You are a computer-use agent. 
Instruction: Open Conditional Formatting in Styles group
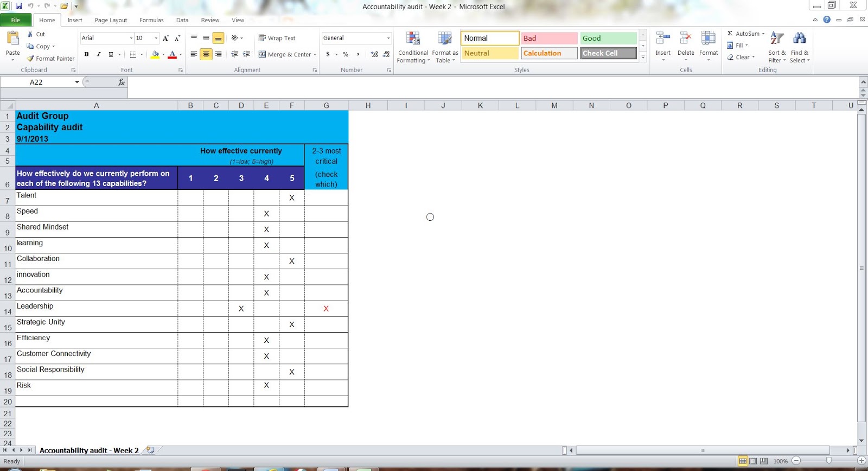pos(413,47)
